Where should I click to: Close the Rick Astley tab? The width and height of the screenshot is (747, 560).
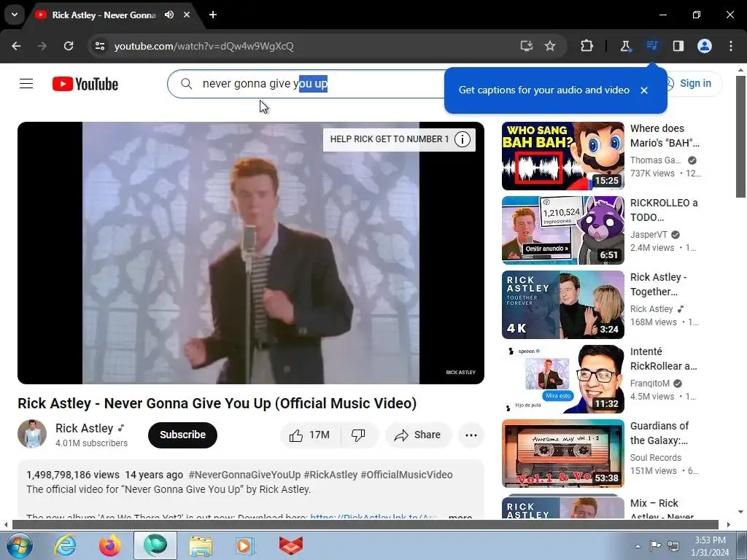click(x=187, y=15)
